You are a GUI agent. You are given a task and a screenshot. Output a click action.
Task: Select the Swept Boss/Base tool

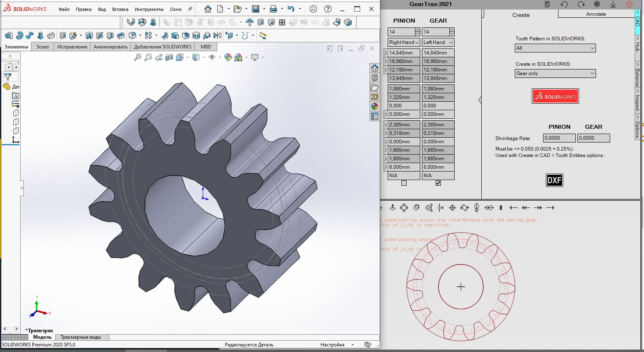tap(29, 36)
